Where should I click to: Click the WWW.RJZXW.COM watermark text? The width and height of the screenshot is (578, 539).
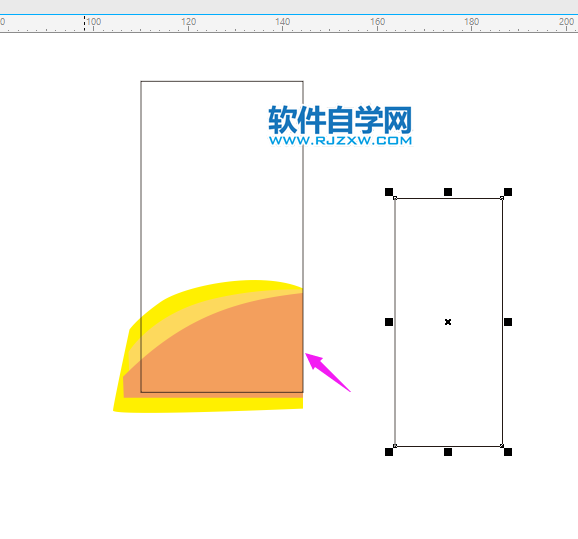coord(340,140)
